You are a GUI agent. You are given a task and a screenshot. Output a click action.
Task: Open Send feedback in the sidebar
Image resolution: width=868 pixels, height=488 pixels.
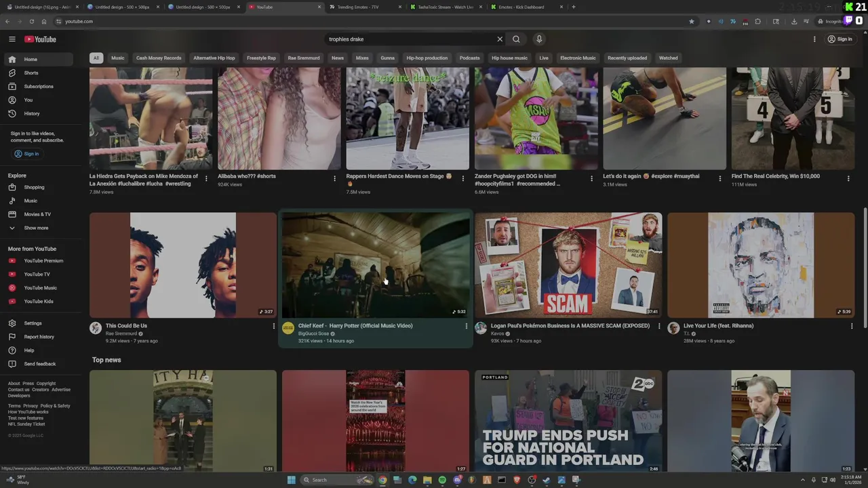tap(40, 364)
